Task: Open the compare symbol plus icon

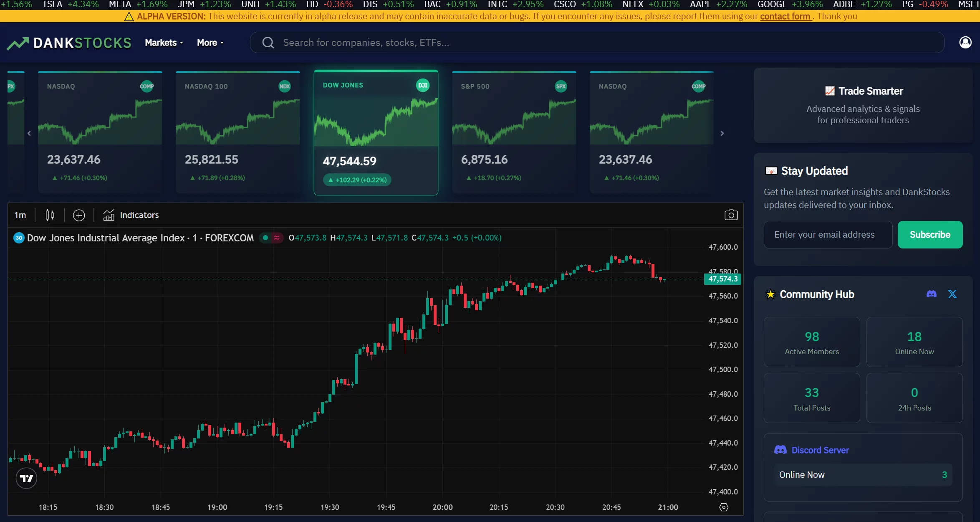Action: tap(79, 215)
